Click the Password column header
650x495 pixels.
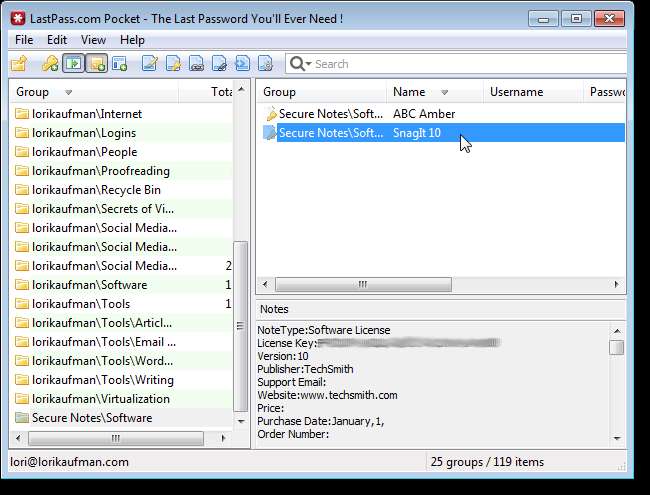[604, 92]
